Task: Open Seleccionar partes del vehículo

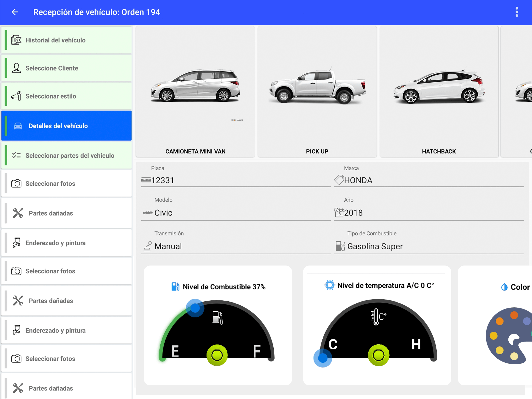Action: (66, 155)
